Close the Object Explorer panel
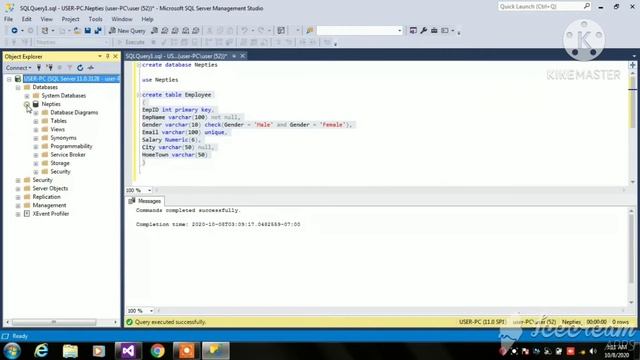Image resolution: width=640 pixels, height=360 pixels. tap(116, 56)
